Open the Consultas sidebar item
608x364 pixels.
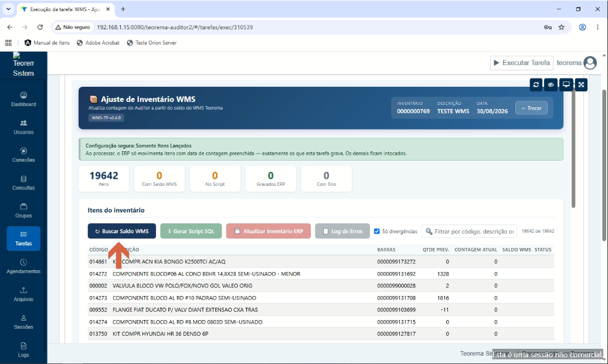[23, 183]
